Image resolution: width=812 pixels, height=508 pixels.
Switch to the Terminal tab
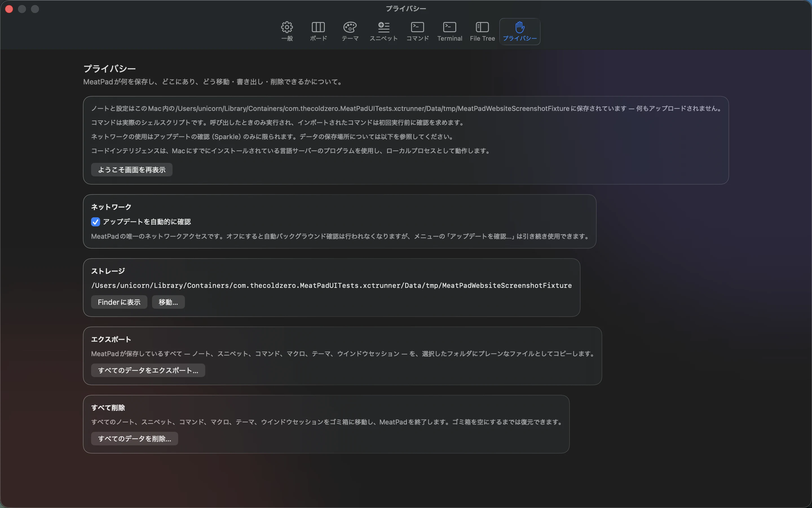click(450, 32)
